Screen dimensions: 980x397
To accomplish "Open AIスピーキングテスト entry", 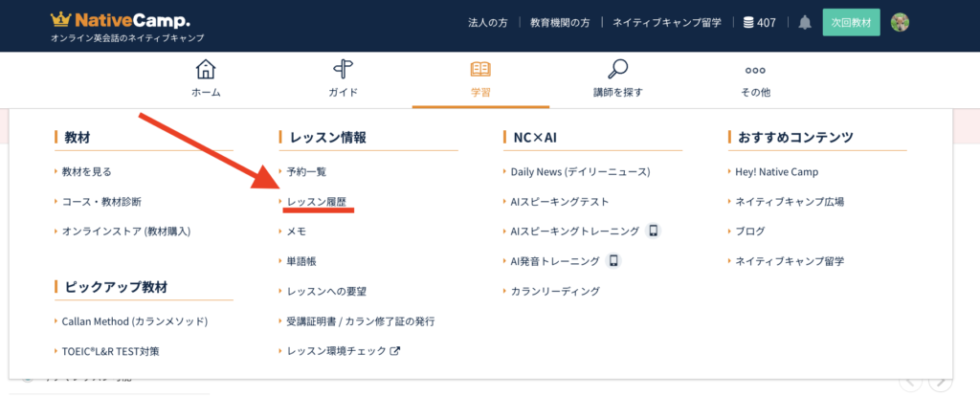I will tap(560, 201).
